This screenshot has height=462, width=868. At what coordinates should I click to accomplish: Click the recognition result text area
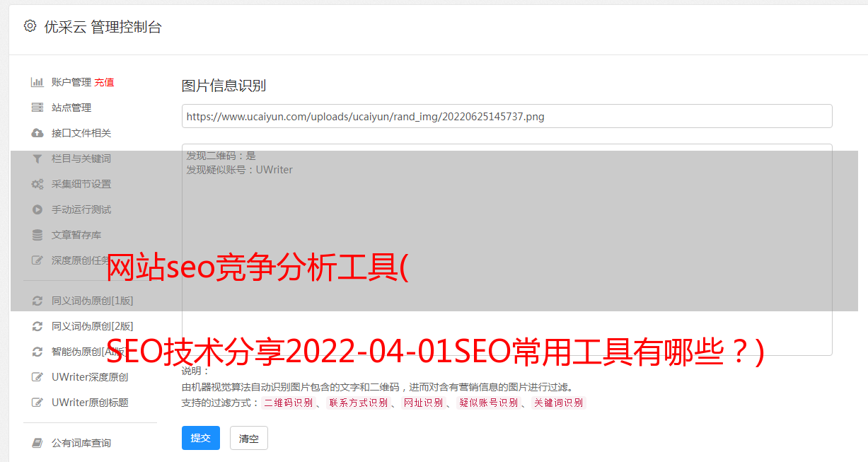point(507,250)
